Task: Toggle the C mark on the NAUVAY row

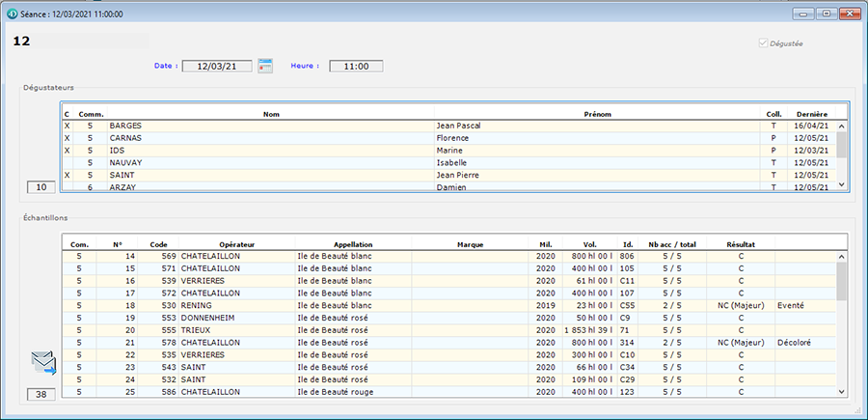Action: tap(67, 163)
